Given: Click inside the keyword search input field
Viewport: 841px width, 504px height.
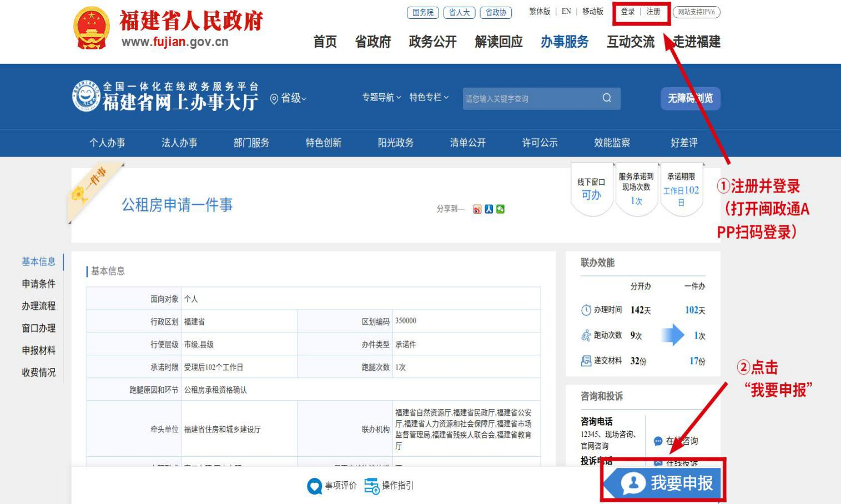Looking at the screenshot, I should tap(527, 98).
